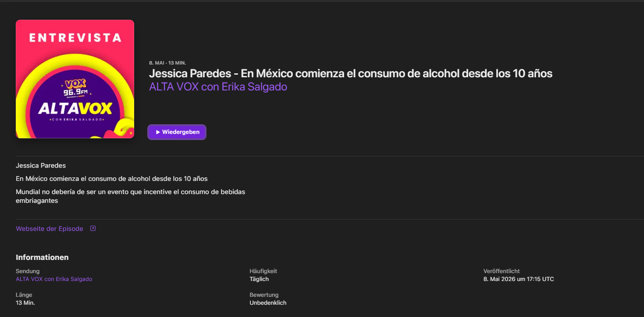Screen dimensions: 644x317
Task: Click the 'Veröffentlicht' label
Action: coord(502,271)
